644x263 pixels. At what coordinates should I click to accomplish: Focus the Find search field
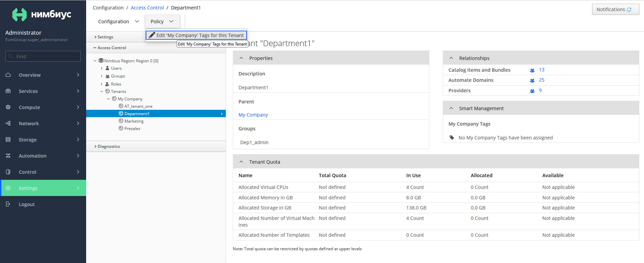pyautogui.click(x=43, y=56)
